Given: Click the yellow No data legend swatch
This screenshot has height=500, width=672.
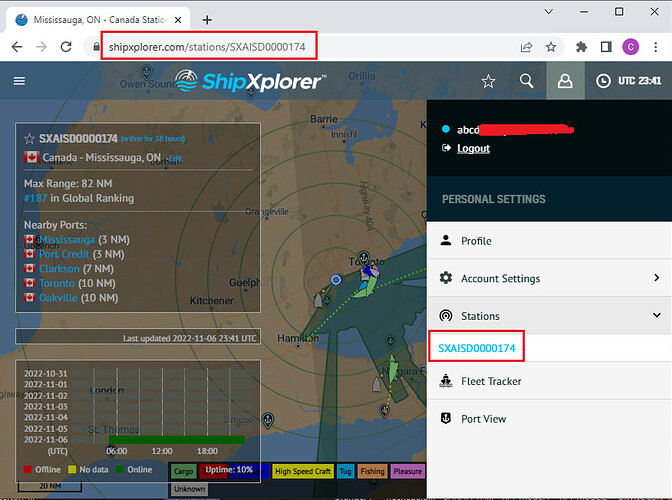Looking at the screenshot, I should 72,469.
